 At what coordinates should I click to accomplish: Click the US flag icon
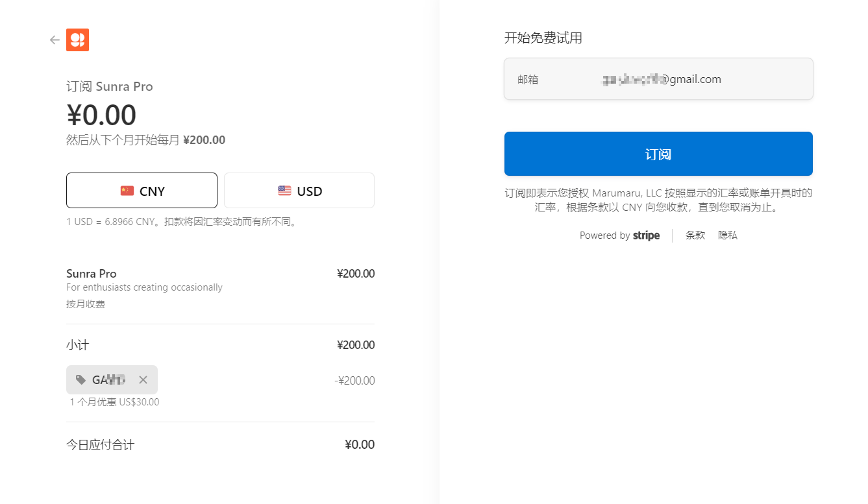[284, 191]
